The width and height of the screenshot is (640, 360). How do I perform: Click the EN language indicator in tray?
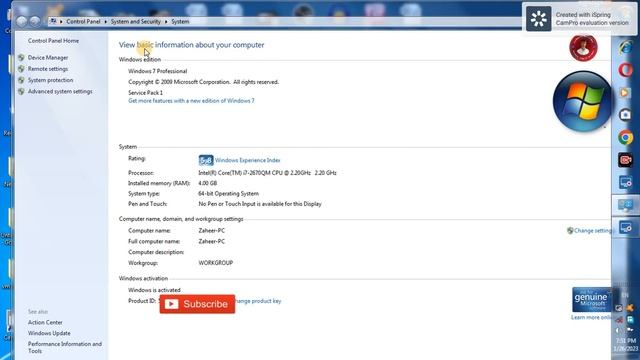pos(625,295)
